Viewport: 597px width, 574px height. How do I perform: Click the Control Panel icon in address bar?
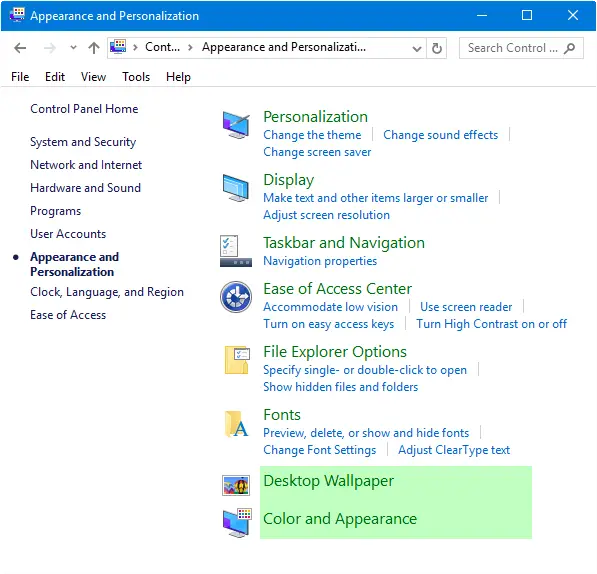click(118, 47)
